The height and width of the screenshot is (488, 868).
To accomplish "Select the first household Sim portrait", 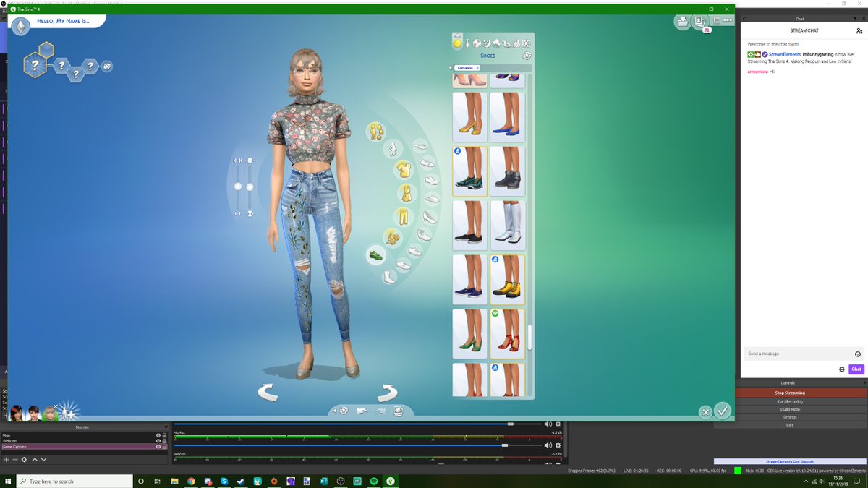I will pyautogui.click(x=15, y=413).
